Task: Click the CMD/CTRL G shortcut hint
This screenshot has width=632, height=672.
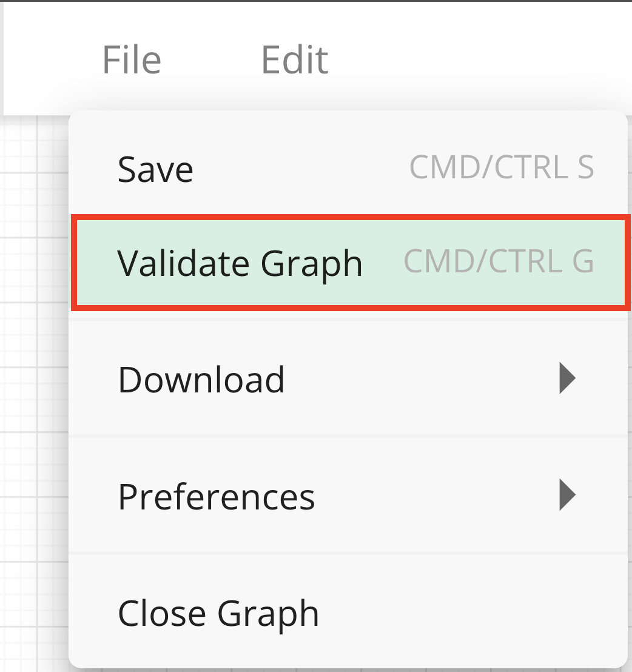Action: (x=499, y=263)
